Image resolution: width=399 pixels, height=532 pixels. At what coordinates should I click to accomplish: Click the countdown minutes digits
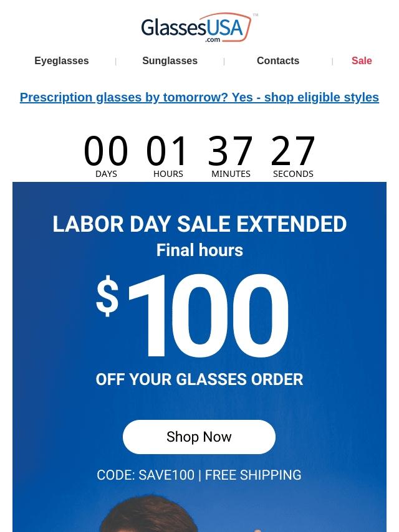(x=230, y=150)
